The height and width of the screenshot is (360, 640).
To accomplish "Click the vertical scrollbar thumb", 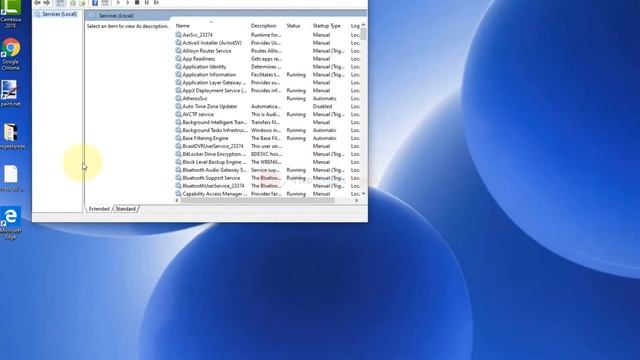I will click(x=363, y=34).
